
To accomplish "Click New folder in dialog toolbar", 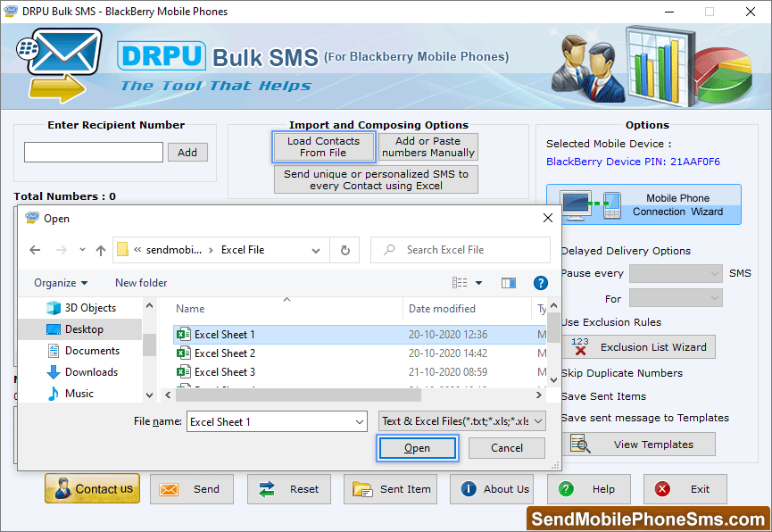I will click(x=141, y=283).
